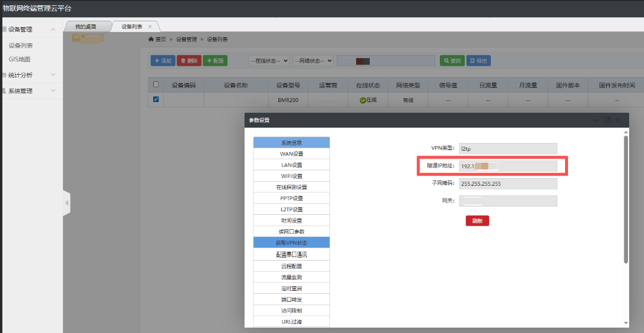
Task: Open the 在线状态 dropdown filter
Action: pyautogui.click(x=269, y=61)
